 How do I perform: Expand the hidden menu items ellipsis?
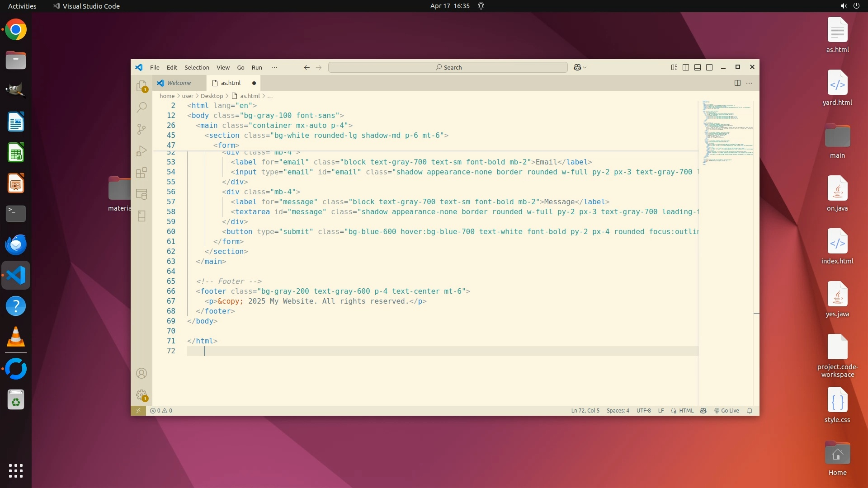point(274,67)
